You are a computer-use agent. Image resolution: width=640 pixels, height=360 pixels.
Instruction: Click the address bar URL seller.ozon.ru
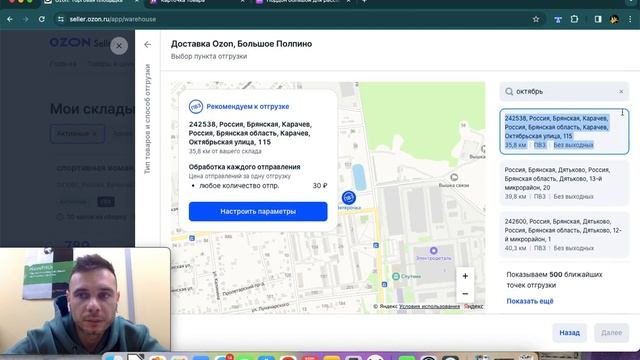[113, 19]
